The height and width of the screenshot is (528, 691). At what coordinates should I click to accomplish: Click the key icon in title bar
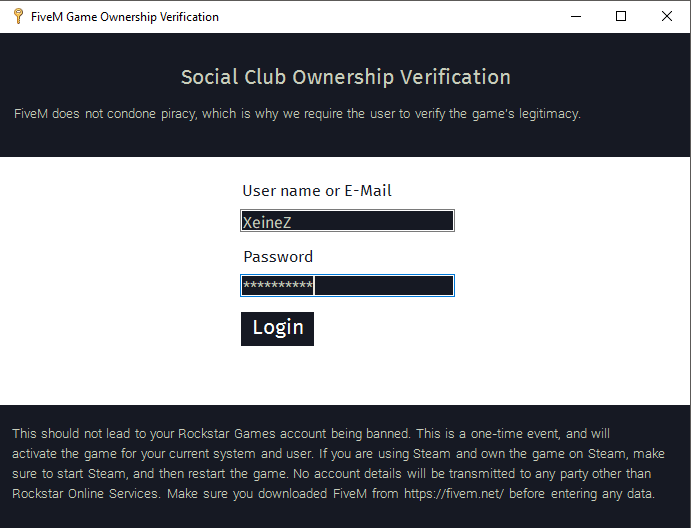coord(18,16)
